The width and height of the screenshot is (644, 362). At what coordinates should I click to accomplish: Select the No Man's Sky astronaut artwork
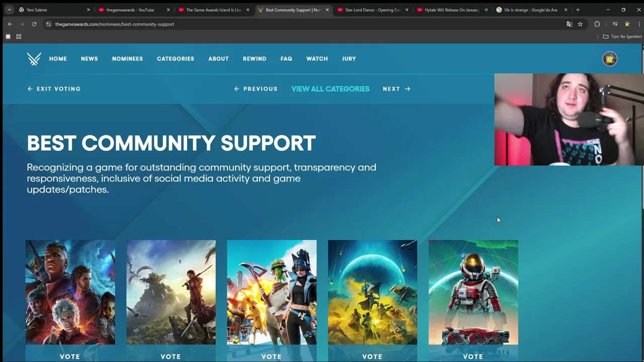(473, 292)
